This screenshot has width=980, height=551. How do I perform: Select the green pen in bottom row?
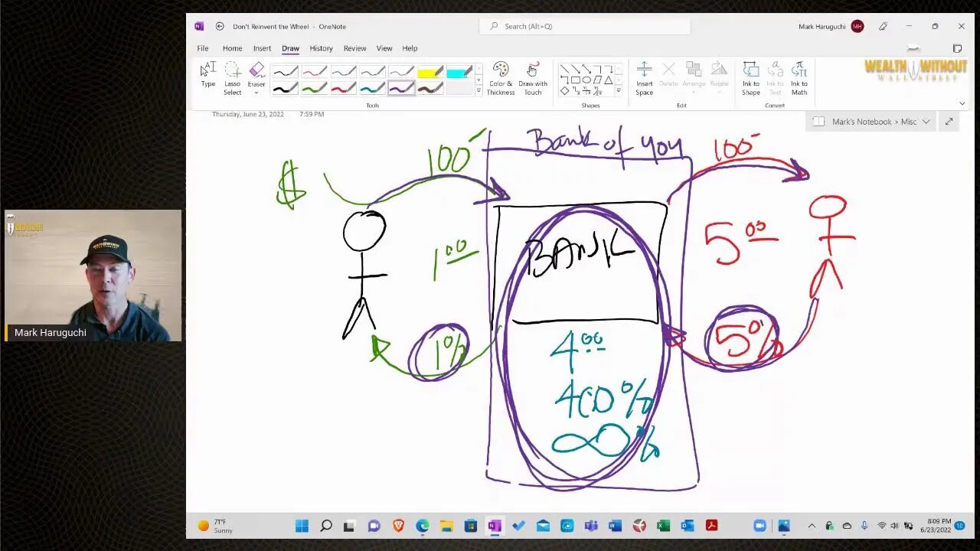point(314,89)
